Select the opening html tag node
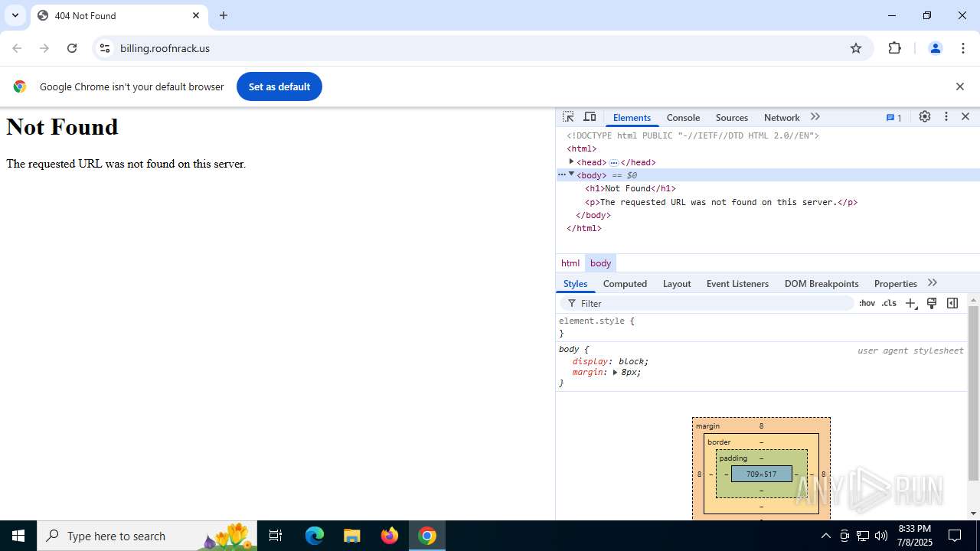 click(581, 148)
